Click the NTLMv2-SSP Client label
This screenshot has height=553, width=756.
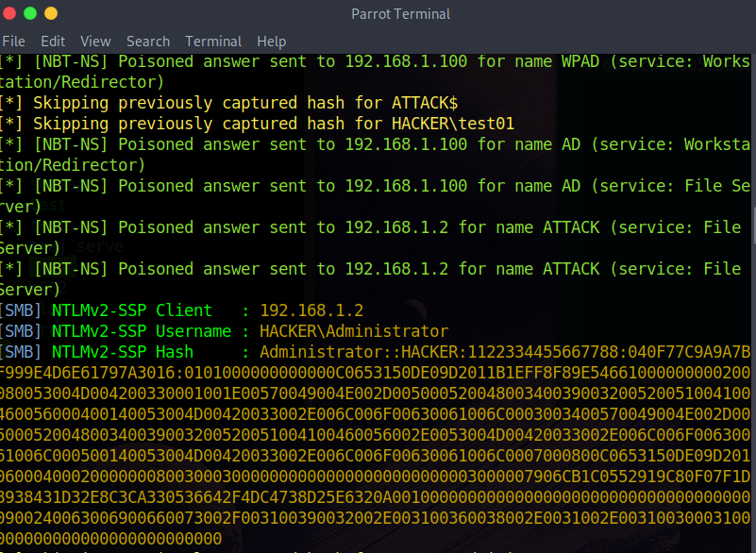[x=132, y=310]
